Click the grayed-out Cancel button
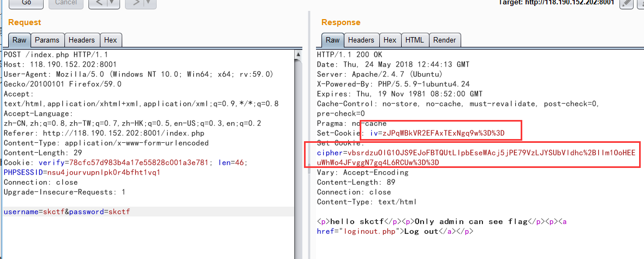 coord(66,3)
